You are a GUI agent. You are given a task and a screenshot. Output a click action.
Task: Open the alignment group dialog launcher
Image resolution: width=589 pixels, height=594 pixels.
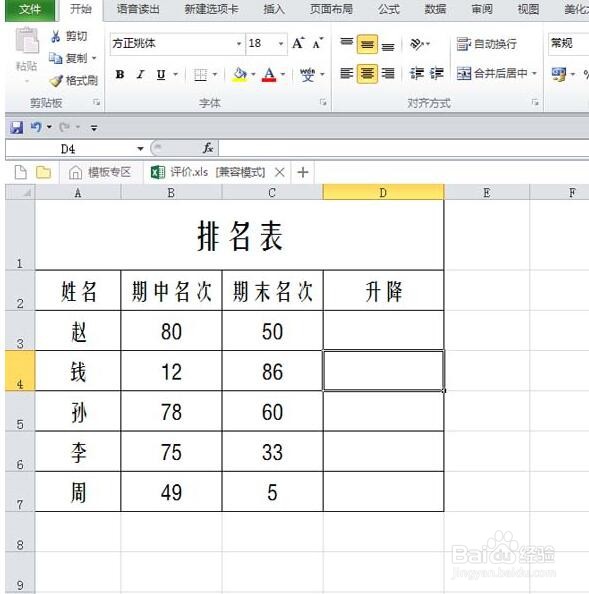click(535, 102)
